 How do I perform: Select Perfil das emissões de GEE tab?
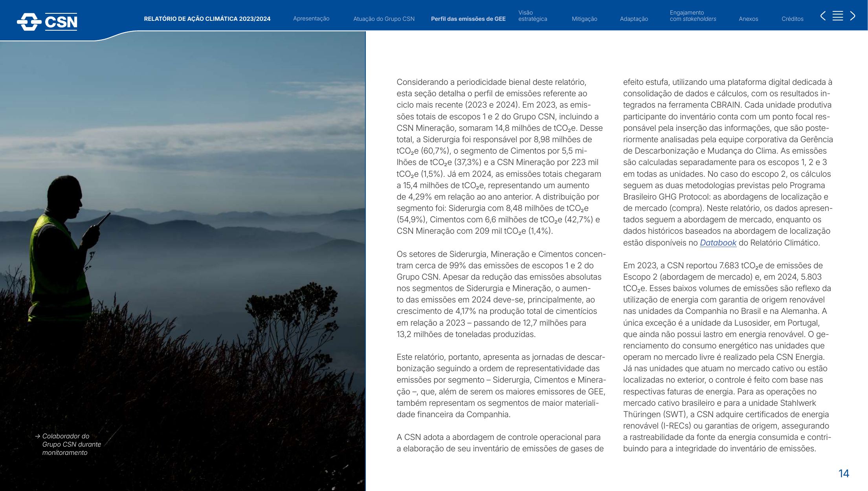tap(468, 19)
